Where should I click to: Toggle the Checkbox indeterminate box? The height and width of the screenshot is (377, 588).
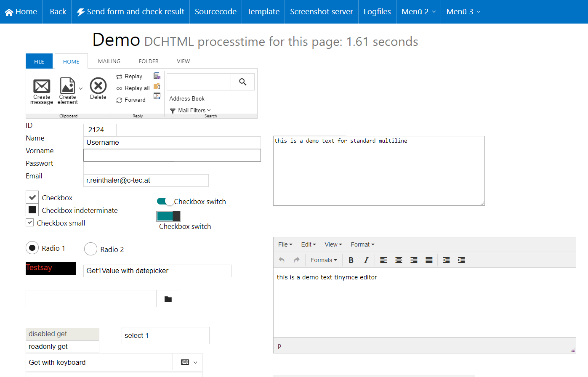(x=32, y=210)
